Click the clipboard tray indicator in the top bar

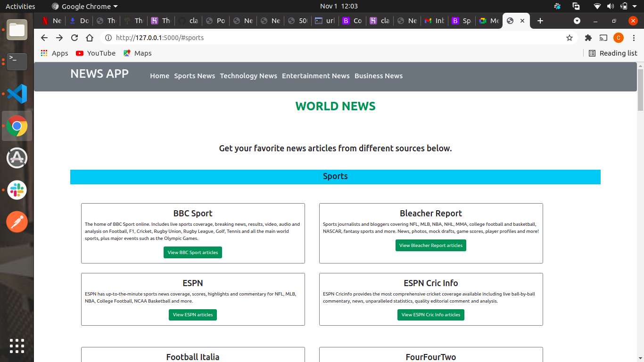[576, 6]
